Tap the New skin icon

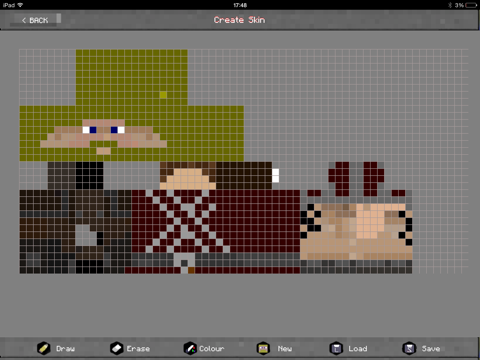click(263, 348)
